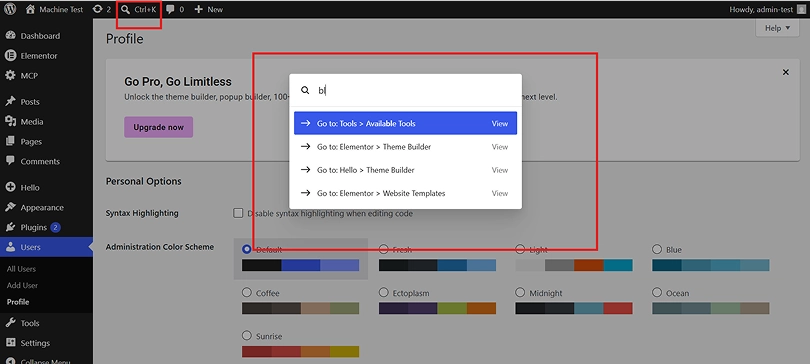
Task: Open the Comments icon in sidebar
Action: tap(10, 161)
